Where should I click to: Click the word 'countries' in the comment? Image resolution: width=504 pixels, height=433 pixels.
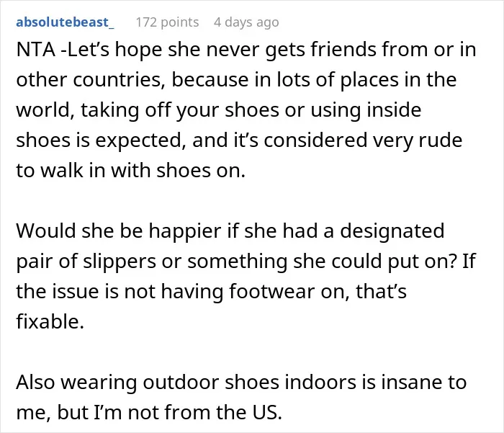click(x=117, y=80)
